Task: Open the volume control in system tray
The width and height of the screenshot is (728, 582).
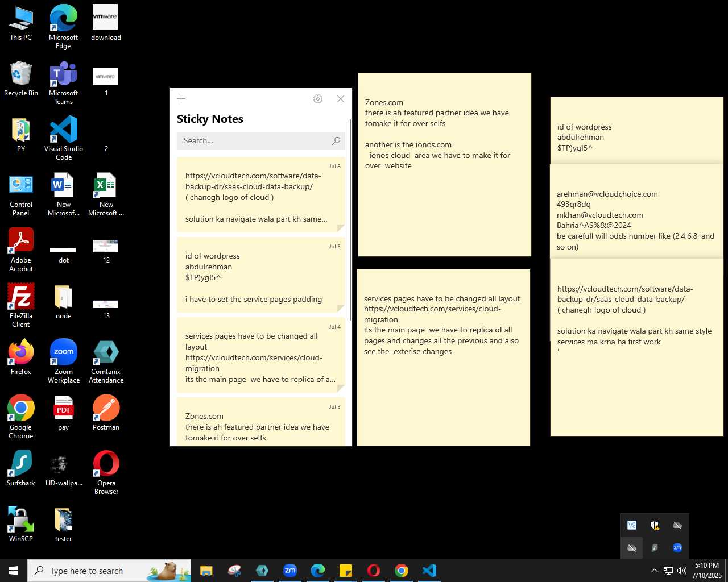Action: click(681, 571)
